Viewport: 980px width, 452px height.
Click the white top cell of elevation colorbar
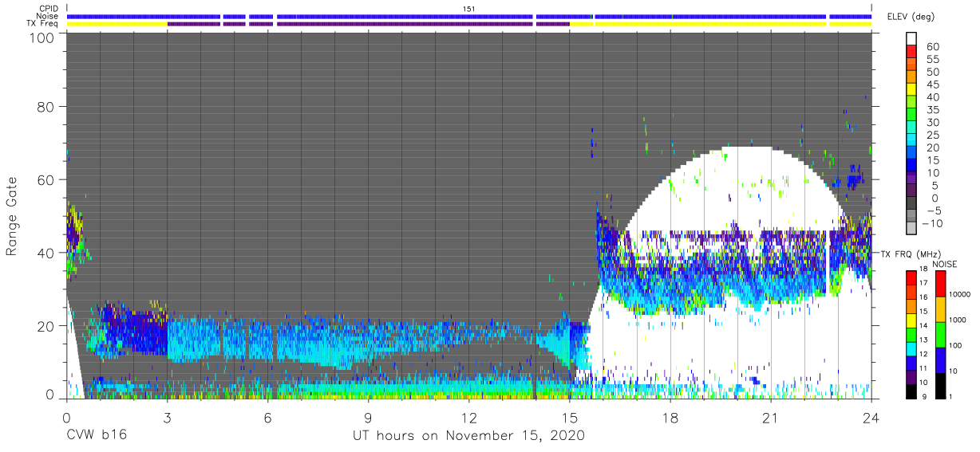(x=912, y=38)
